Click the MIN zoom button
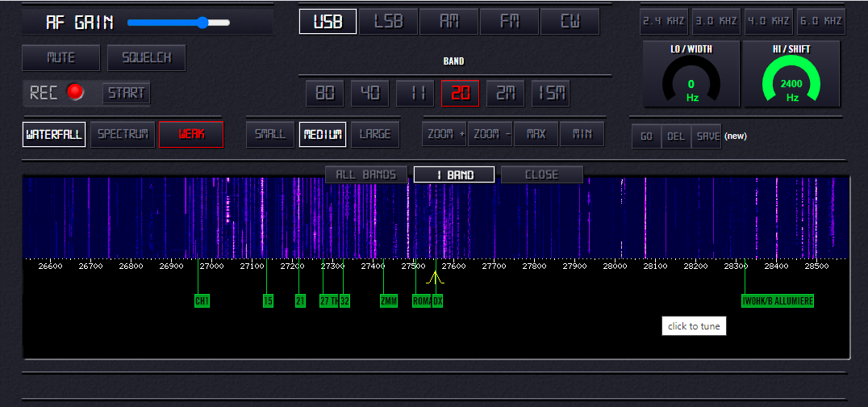Screen dimensions: 868x407 point(582,134)
